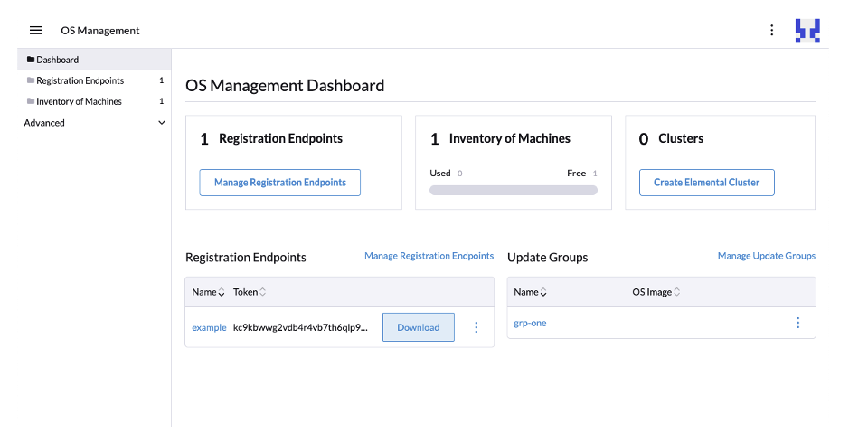Click the machine inventory usage bar

pyautogui.click(x=513, y=191)
